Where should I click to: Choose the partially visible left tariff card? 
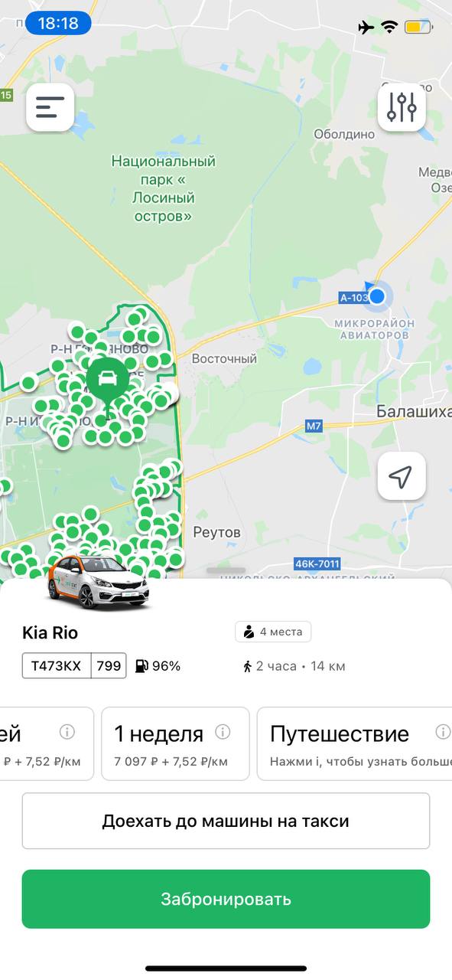pyautogui.click(x=47, y=743)
